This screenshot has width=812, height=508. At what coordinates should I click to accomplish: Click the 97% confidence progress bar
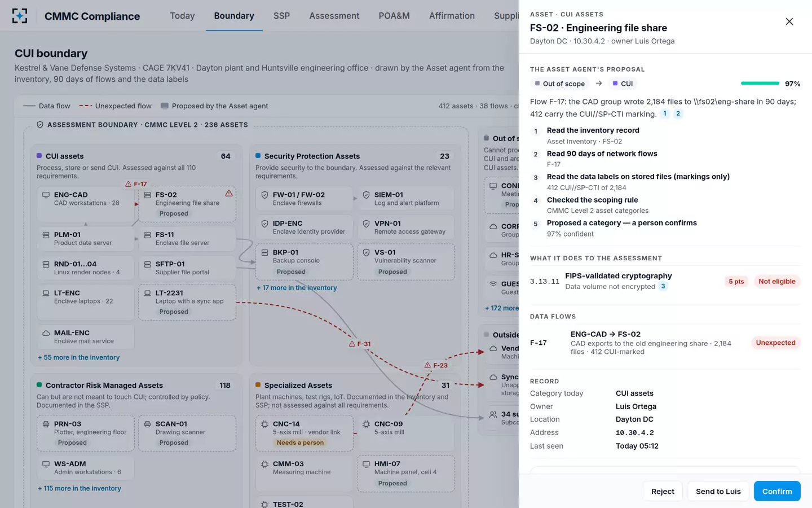pyautogui.click(x=760, y=84)
